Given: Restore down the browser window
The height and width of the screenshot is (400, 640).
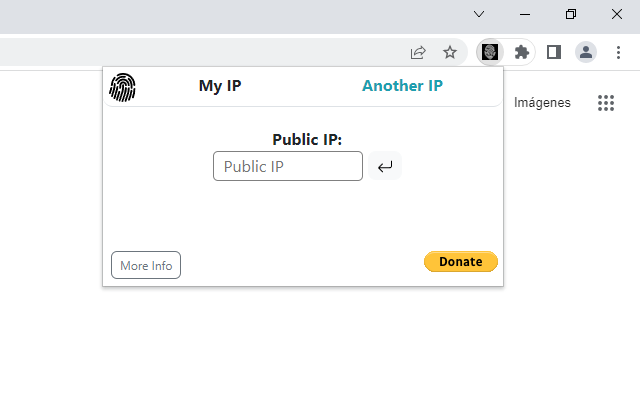Looking at the screenshot, I should pos(571,14).
